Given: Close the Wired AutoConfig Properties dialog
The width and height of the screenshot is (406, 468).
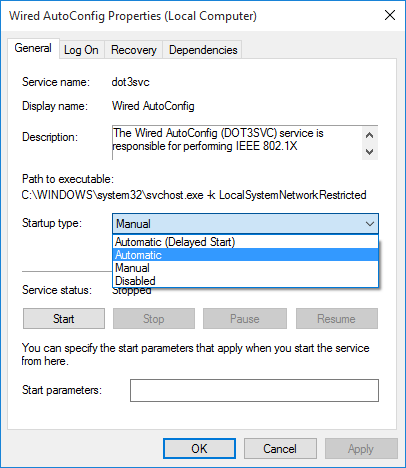Looking at the screenshot, I should (x=390, y=15).
